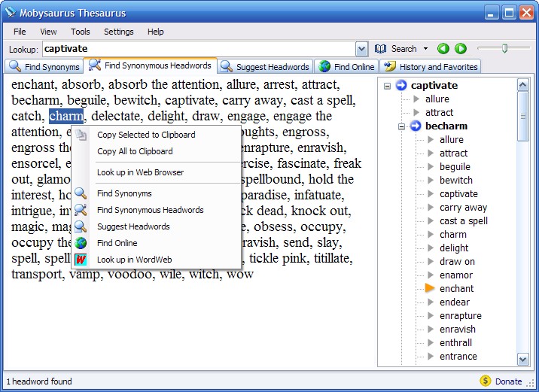Click the blue arrow icon beside becharm

click(x=416, y=126)
